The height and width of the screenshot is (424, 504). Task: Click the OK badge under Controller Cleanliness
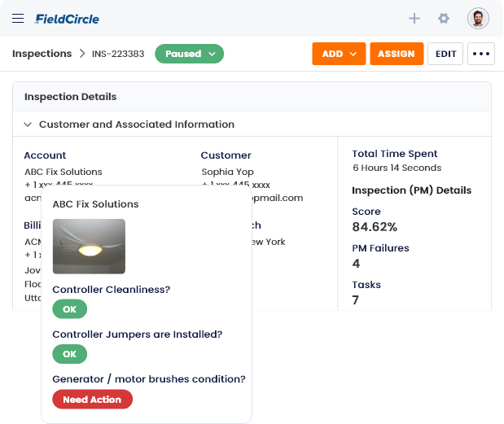(69, 309)
